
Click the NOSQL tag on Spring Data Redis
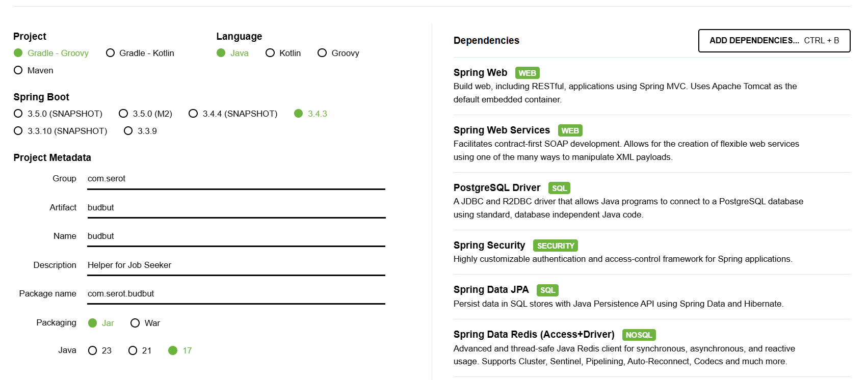[x=639, y=335]
